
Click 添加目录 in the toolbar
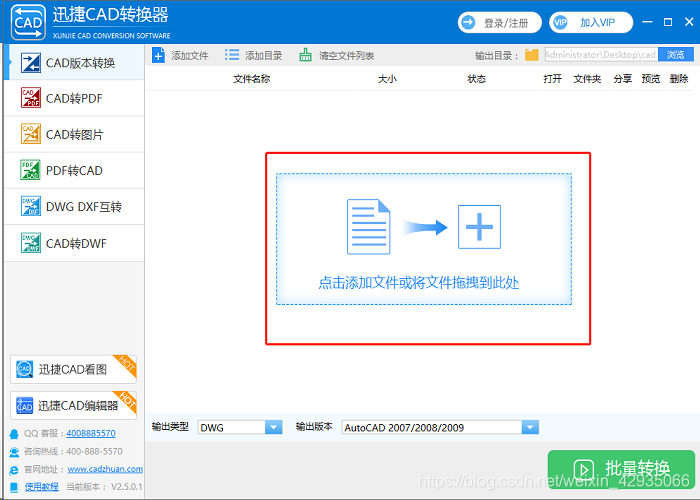tap(254, 55)
